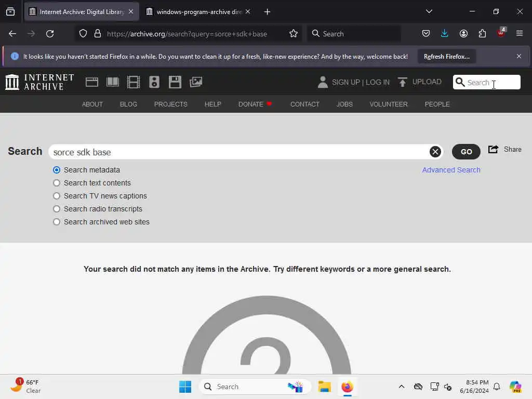
Task: Open the Firefox Downloads panel
Action: pos(445,34)
